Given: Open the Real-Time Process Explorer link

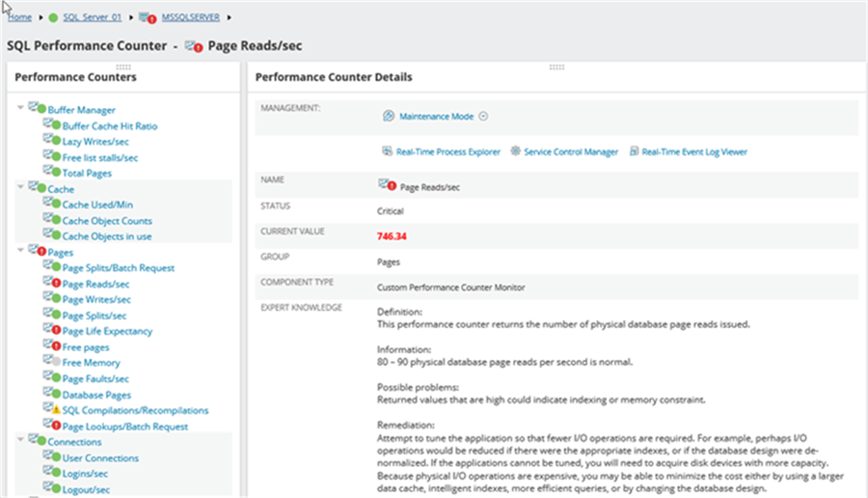Looking at the screenshot, I should point(448,152).
